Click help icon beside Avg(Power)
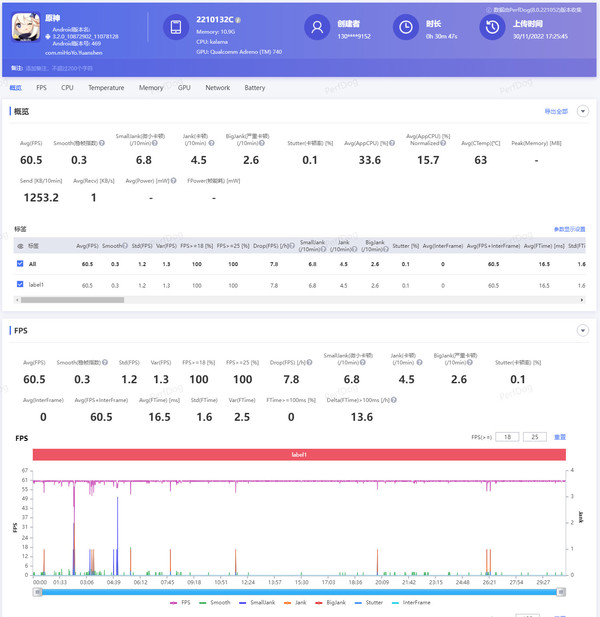Viewport: 600px width, 617px height. click(x=174, y=181)
